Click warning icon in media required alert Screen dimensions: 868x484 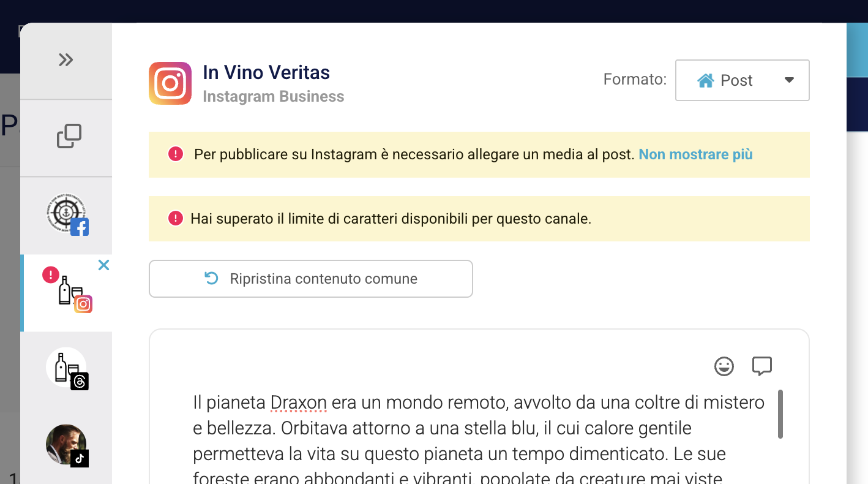[176, 154]
